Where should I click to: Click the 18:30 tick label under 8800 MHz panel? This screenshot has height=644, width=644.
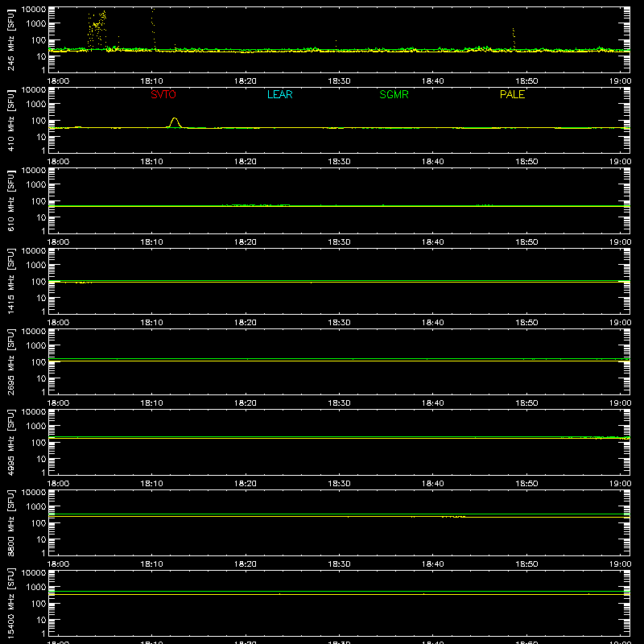pos(339,564)
